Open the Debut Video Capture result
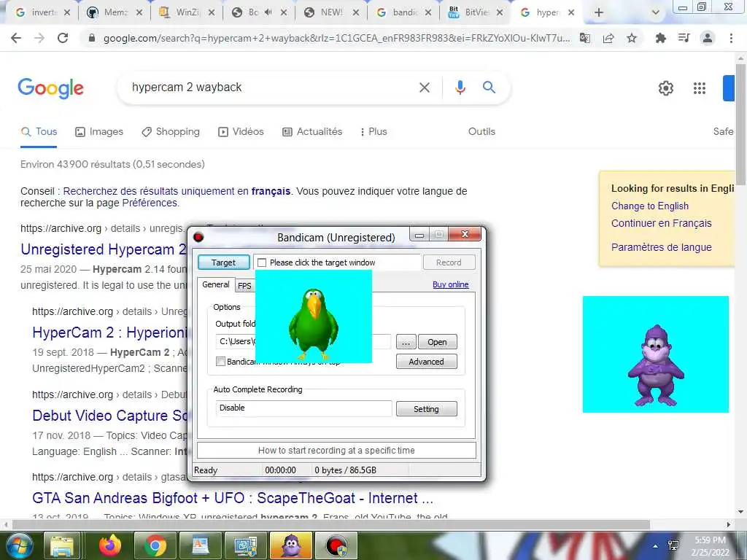The width and height of the screenshot is (747, 560). pyautogui.click(x=110, y=415)
